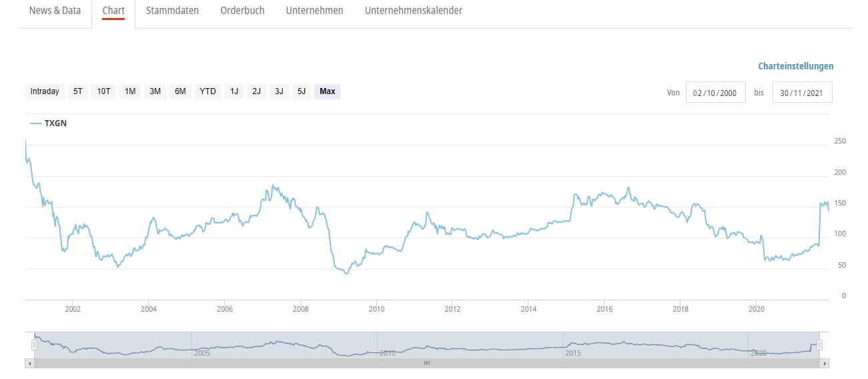The width and height of the screenshot is (868, 379).
Task: Click the navigator scrollbar left arrow
Action: 29,364
